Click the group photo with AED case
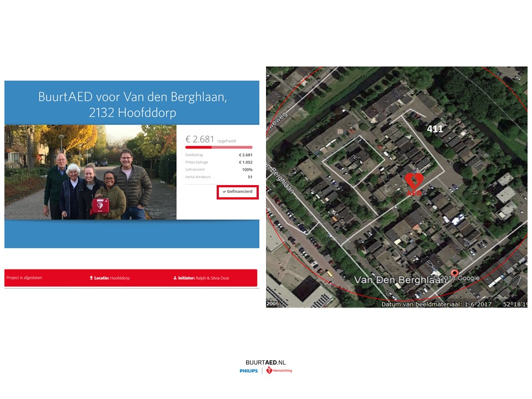The height and width of the screenshot is (399, 532). pyautogui.click(x=90, y=172)
